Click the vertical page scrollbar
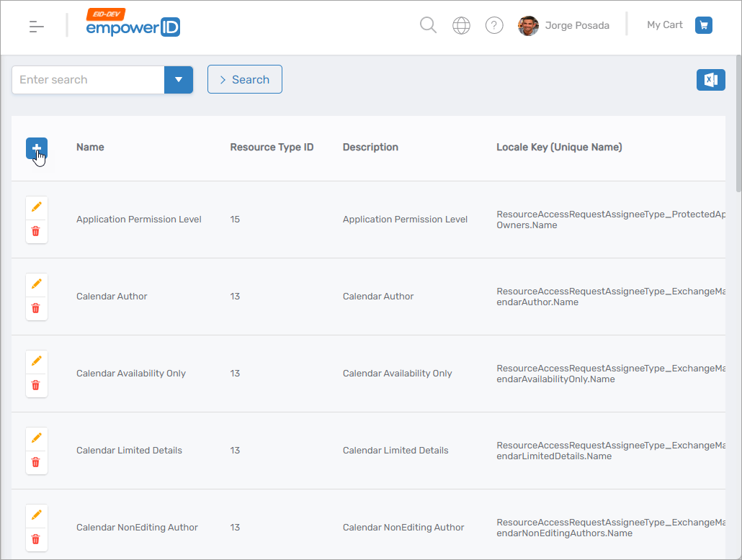The width and height of the screenshot is (742, 560). pos(737,122)
